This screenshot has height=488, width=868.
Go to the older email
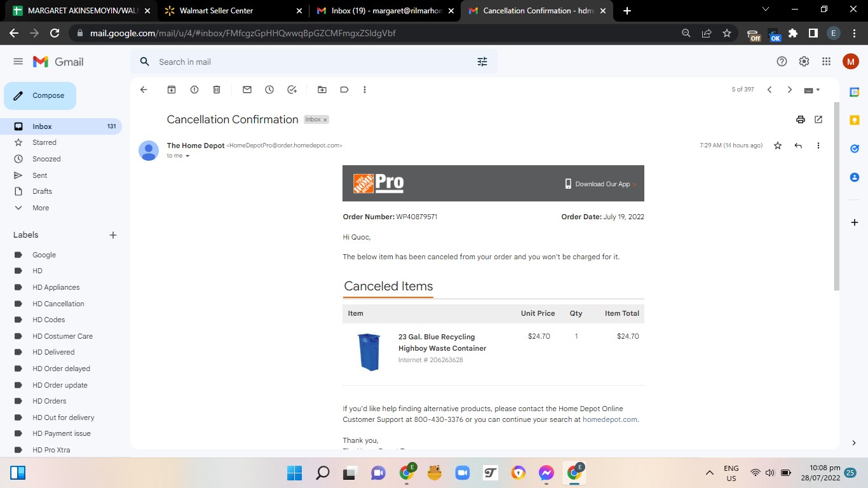(790, 90)
